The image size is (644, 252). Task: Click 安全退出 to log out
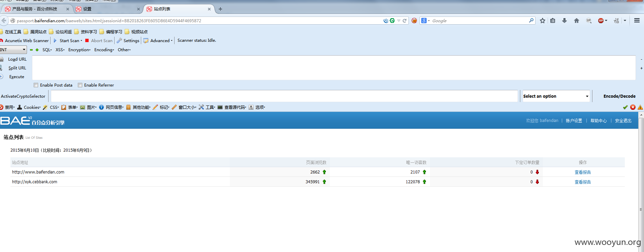click(623, 121)
